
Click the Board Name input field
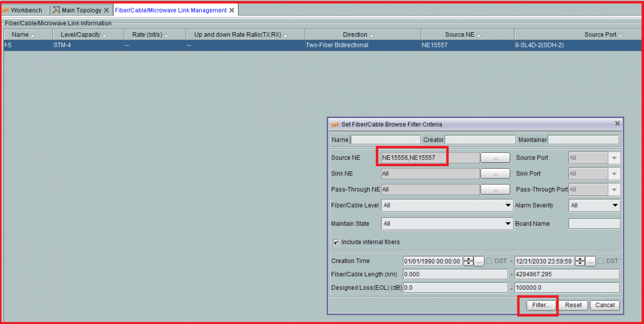[594, 224]
